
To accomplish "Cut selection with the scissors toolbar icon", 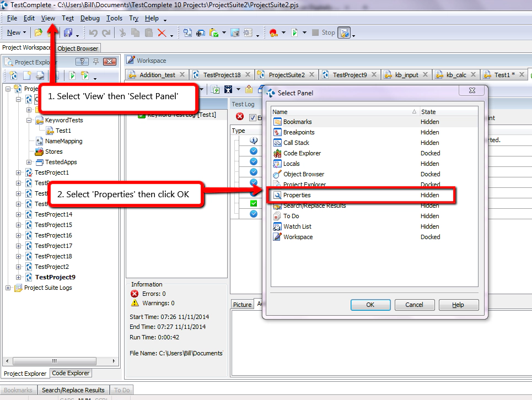I will point(123,32).
